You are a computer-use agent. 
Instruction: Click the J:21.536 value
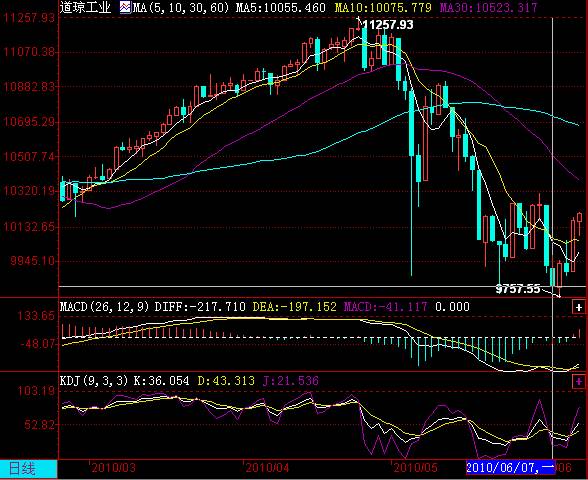pyautogui.click(x=291, y=381)
